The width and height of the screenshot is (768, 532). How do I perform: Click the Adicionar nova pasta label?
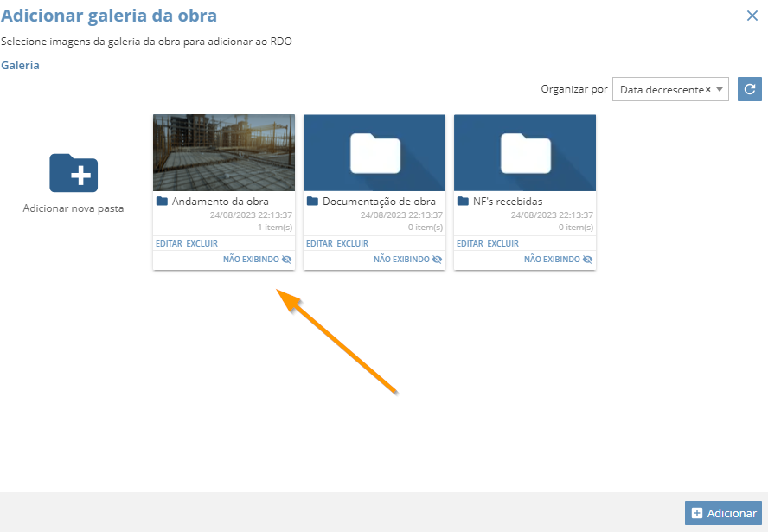(74, 208)
